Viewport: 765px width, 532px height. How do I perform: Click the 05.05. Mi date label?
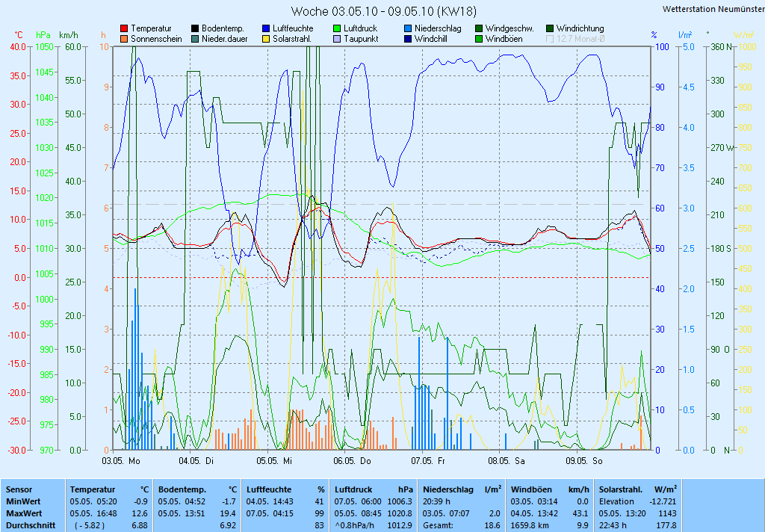(274, 461)
